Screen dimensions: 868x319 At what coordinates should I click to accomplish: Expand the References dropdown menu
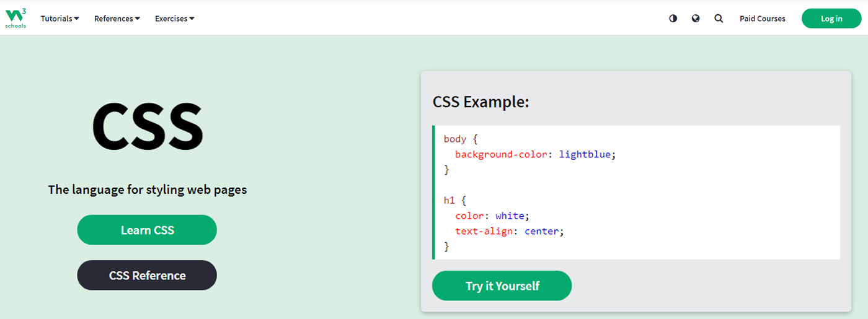(117, 19)
